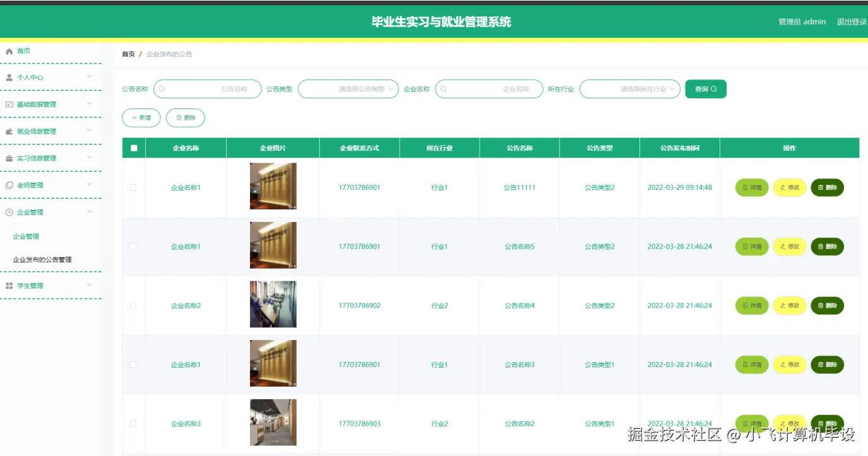
Task: Click the clock icon beside 企业管理
Action: [9, 213]
